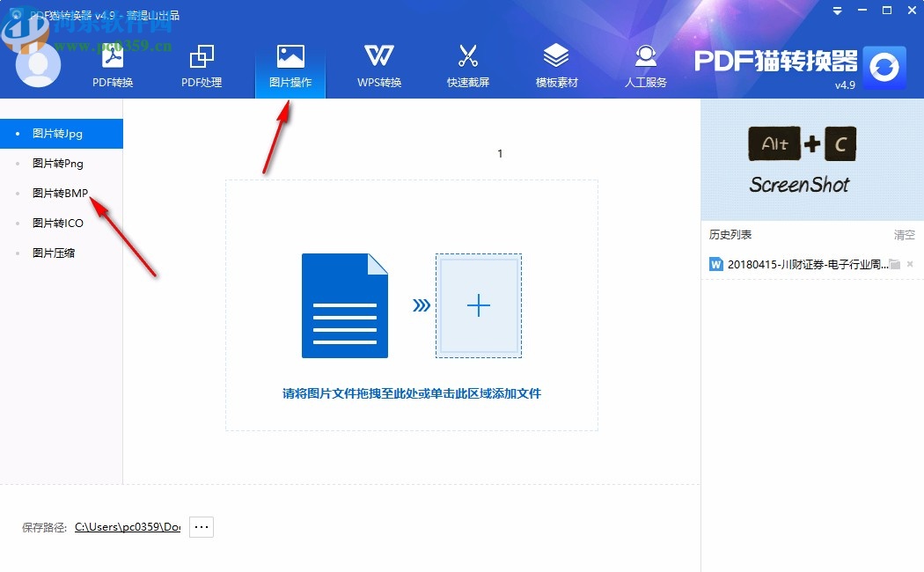Click the user avatar in the top-left corner
This screenshot has width=924, height=572.
pos(37,63)
